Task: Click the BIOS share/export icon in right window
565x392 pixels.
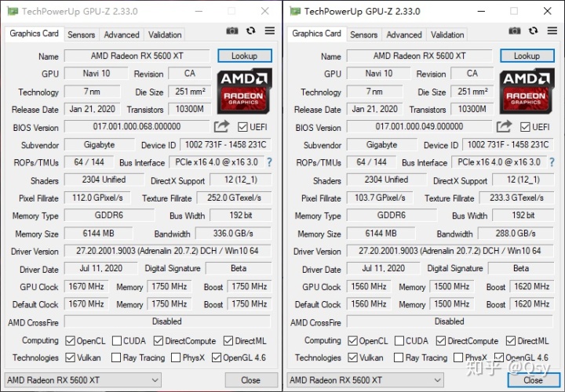Action: 504,126
